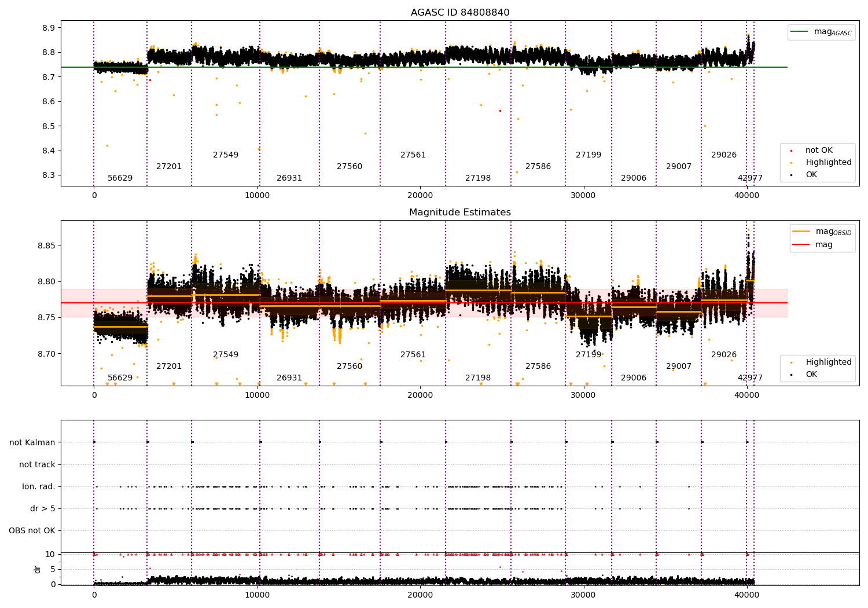This screenshot has height=608, width=868.
Task: Click the 'not Kalman' axis label
Action: [x=32, y=442]
